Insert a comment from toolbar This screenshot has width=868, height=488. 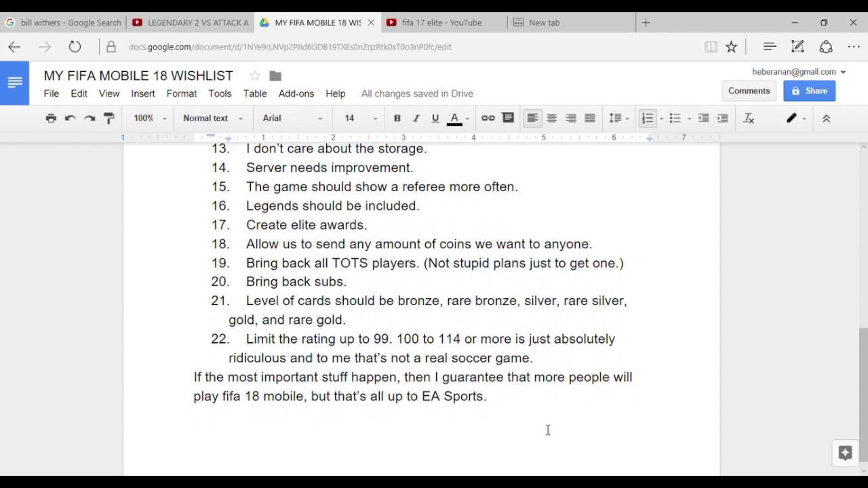pos(508,118)
